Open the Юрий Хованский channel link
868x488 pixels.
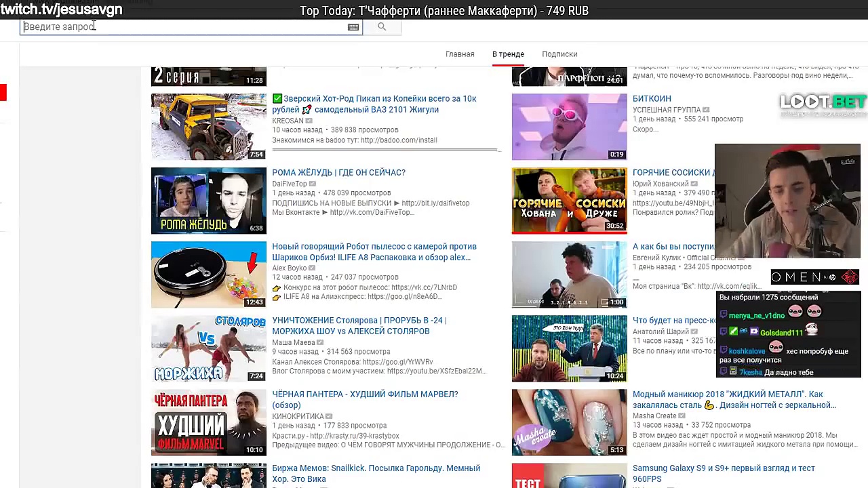(x=660, y=184)
